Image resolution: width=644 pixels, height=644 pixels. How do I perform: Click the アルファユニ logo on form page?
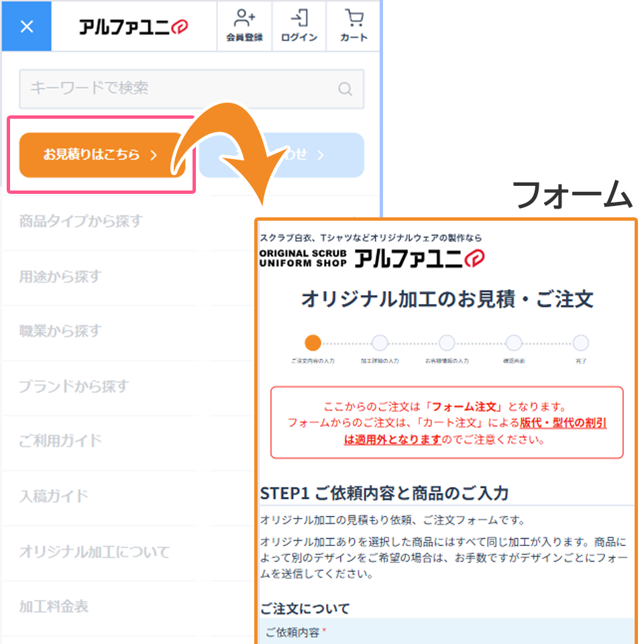click(x=419, y=258)
